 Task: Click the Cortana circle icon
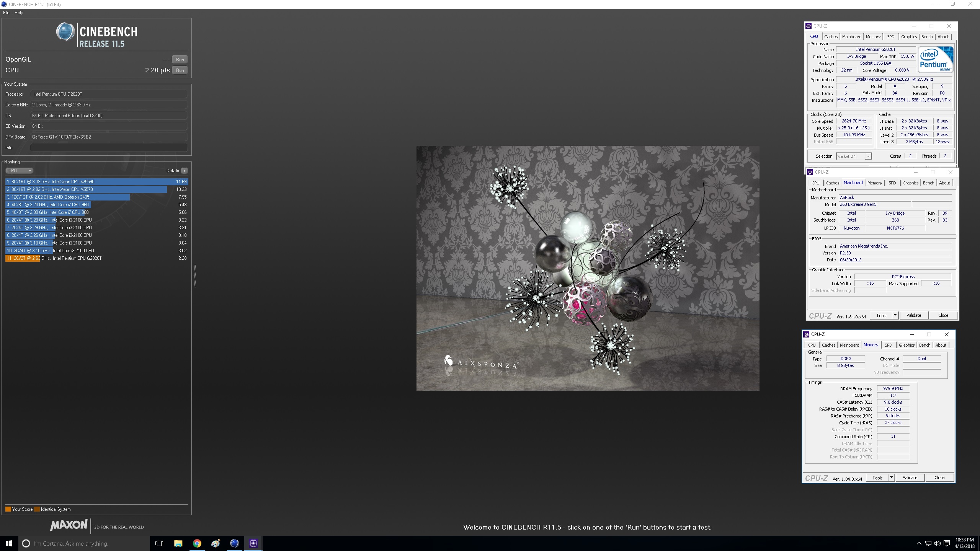pyautogui.click(x=26, y=543)
